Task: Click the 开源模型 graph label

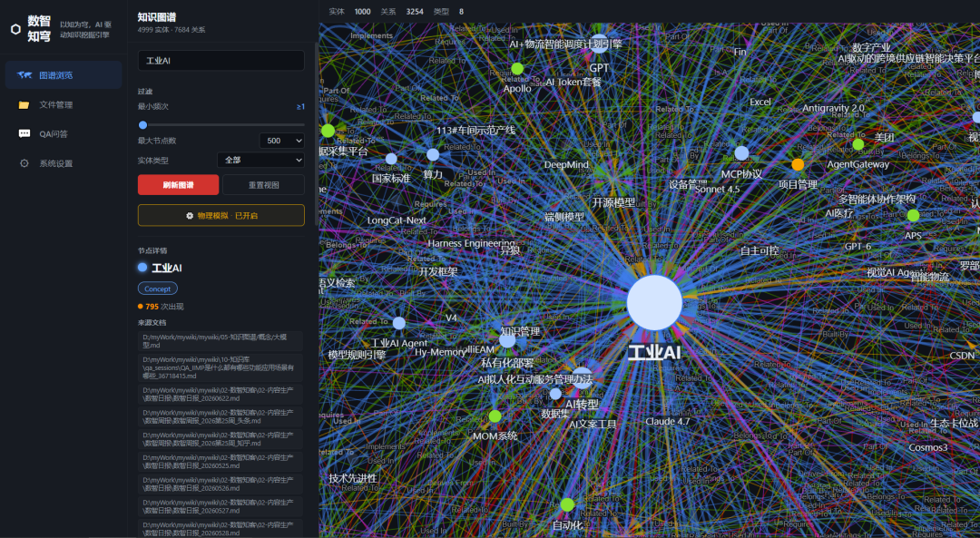Action: [613, 202]
